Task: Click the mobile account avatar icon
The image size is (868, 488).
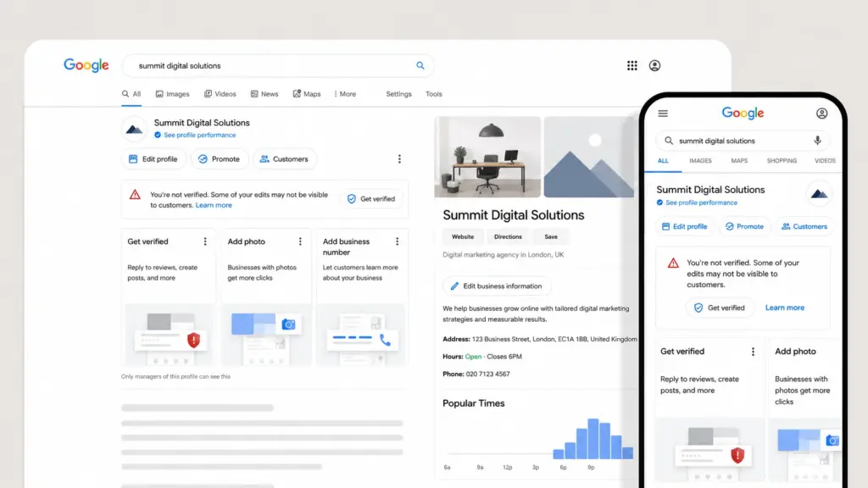Action: pos(821,114)
